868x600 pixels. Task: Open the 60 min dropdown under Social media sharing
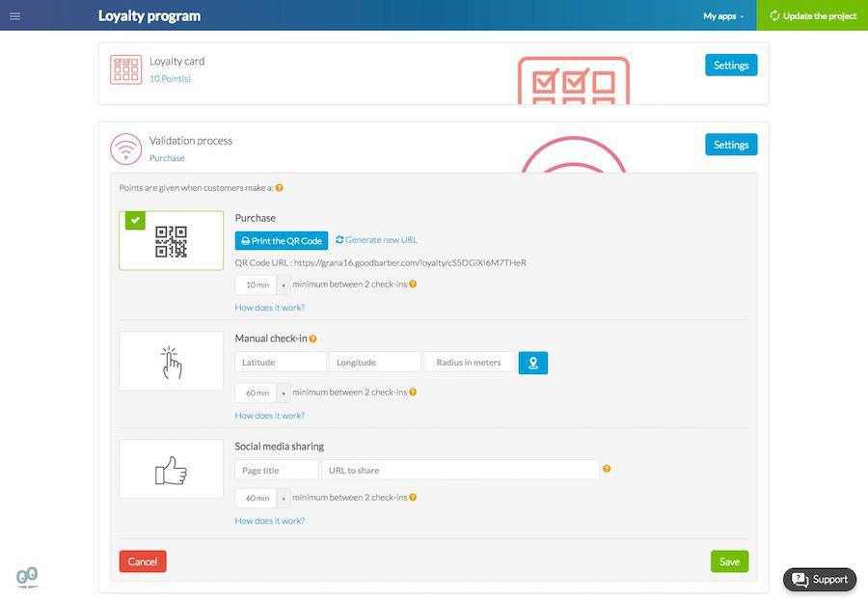(262, 498)
